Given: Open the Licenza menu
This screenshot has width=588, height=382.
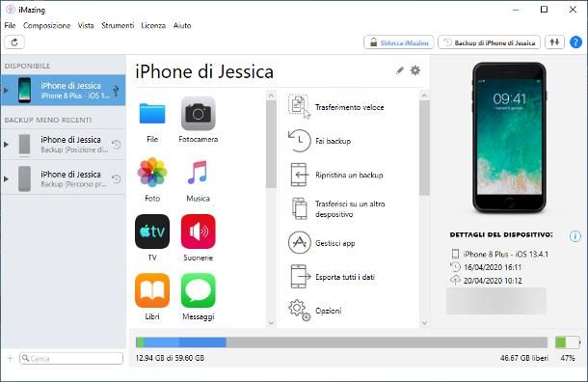Looking at the screenshot, I should [153, 25].
